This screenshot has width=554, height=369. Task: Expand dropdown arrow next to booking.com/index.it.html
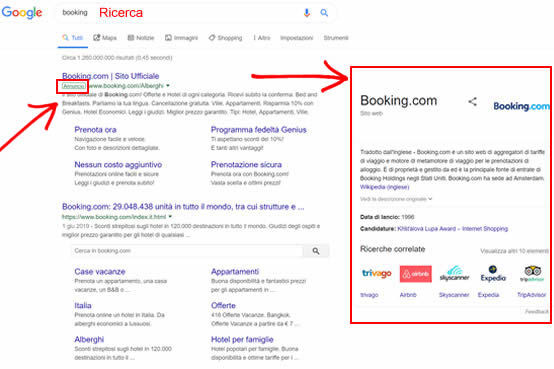[170, 217]
